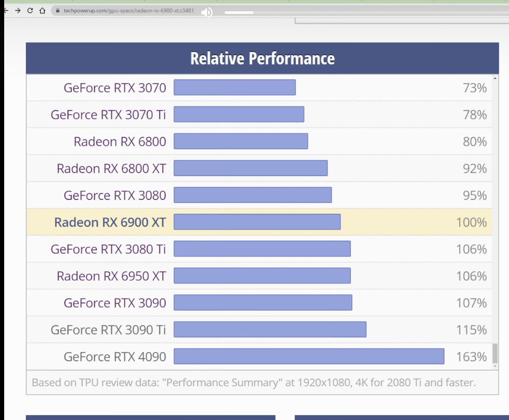509x420 pixels.
Task: Open the Radeon RX 6800 link
Action: [x=120, y=141]
